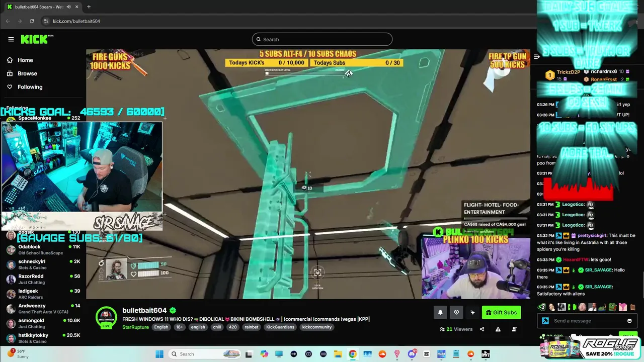Toggle the Kick sidebar hamburger menu

tap(11, 39)
